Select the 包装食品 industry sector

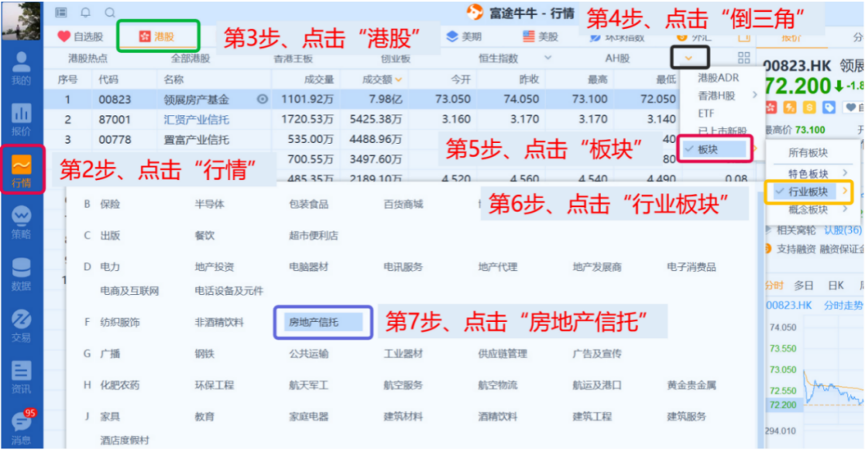[x=309, y=205]
